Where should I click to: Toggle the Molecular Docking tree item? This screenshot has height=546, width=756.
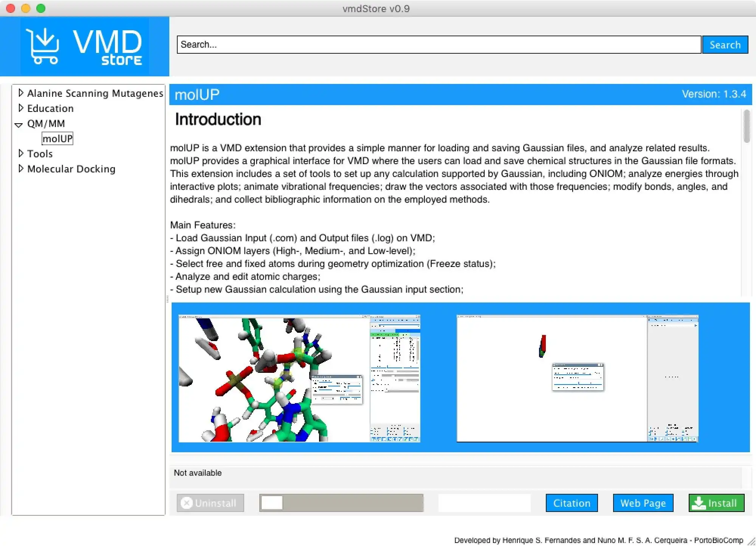tap(20, 169)
